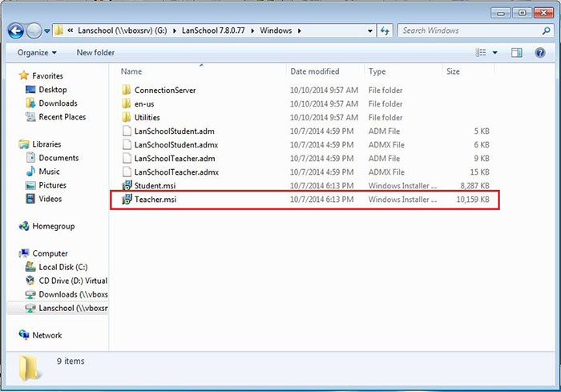Click the Favorites star icon
The image size is (561, 392).
[x=23, y=75]
